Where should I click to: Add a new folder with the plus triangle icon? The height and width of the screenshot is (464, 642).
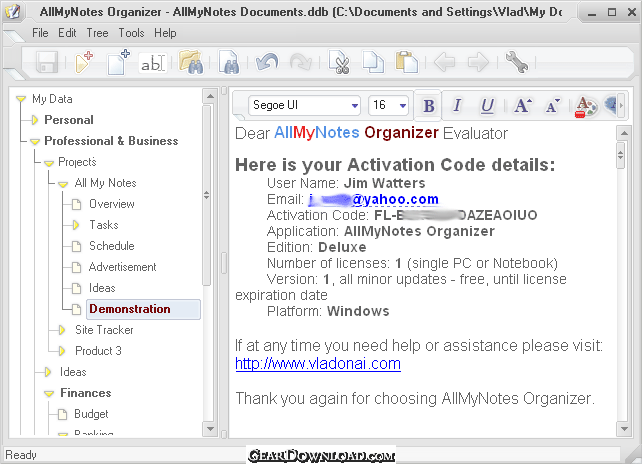(x=84, y=62)
